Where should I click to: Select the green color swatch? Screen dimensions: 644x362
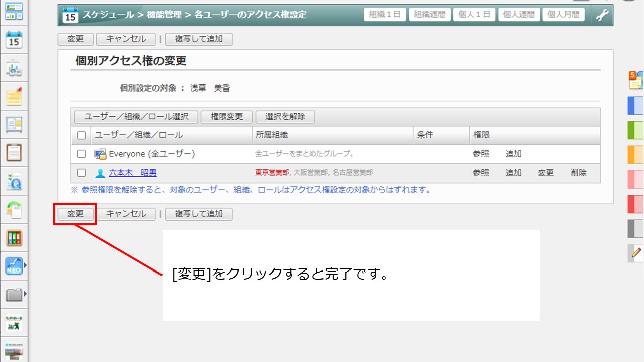pos(635,130)
